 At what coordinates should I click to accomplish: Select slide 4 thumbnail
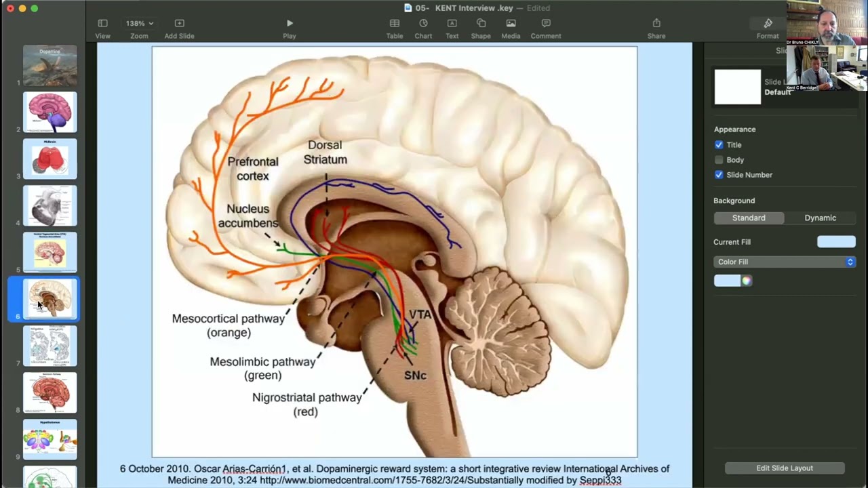coord(50,206)
